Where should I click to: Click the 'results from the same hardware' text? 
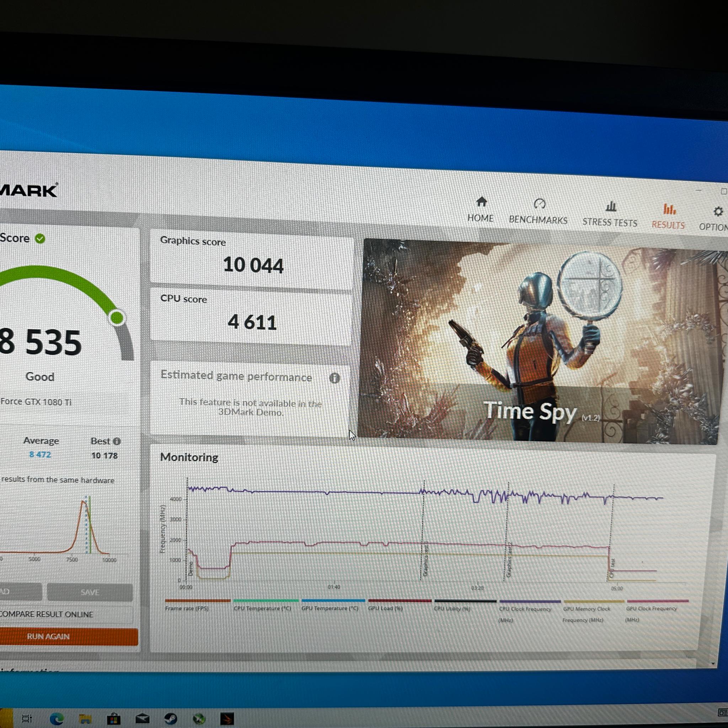point(58,480)
